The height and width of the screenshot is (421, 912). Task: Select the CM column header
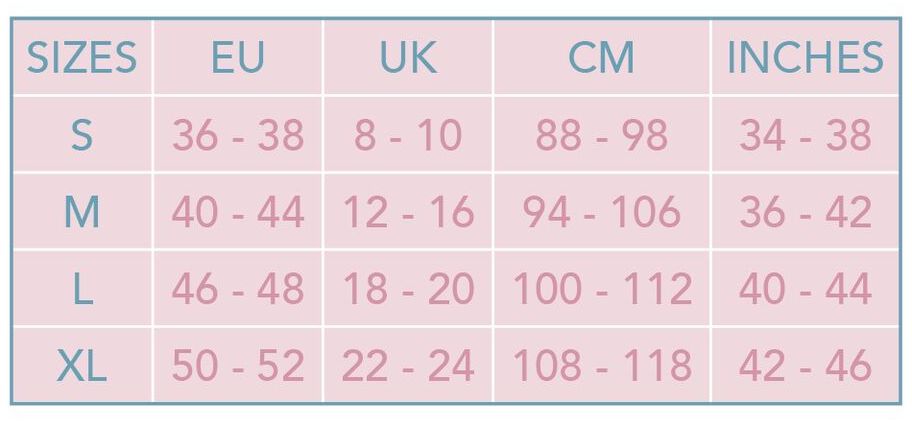pyautogui.click(x=601, y=58)
